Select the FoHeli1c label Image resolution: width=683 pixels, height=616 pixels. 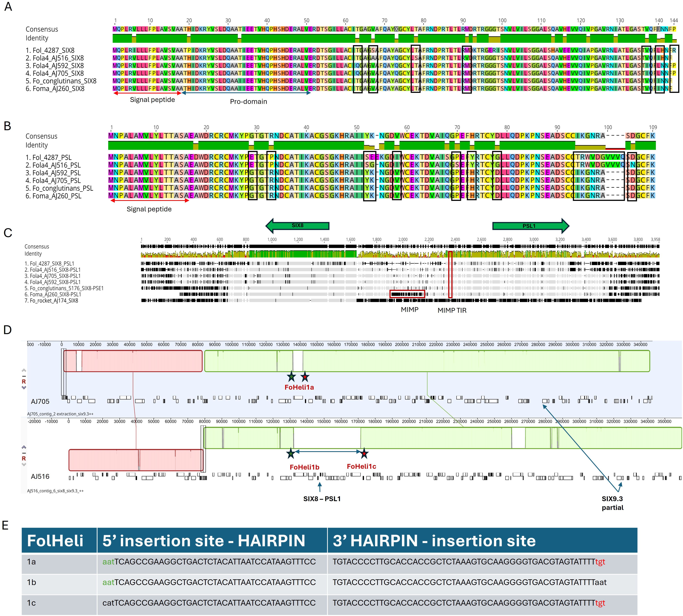(x=361, y=466)
